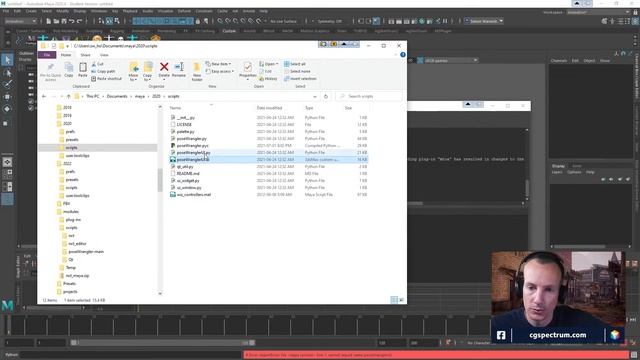Sort files by the Name column header

tap(175, 108)
